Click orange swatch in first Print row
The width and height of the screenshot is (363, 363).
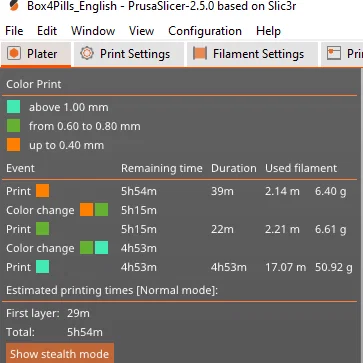(x=43, y=191)
